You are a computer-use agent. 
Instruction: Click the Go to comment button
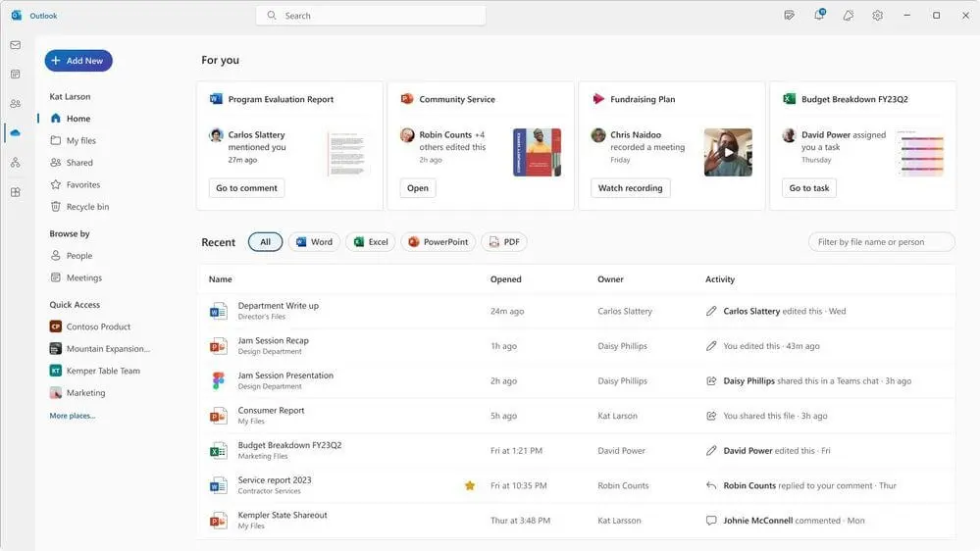pyautogui.click(x=246, y=188)
